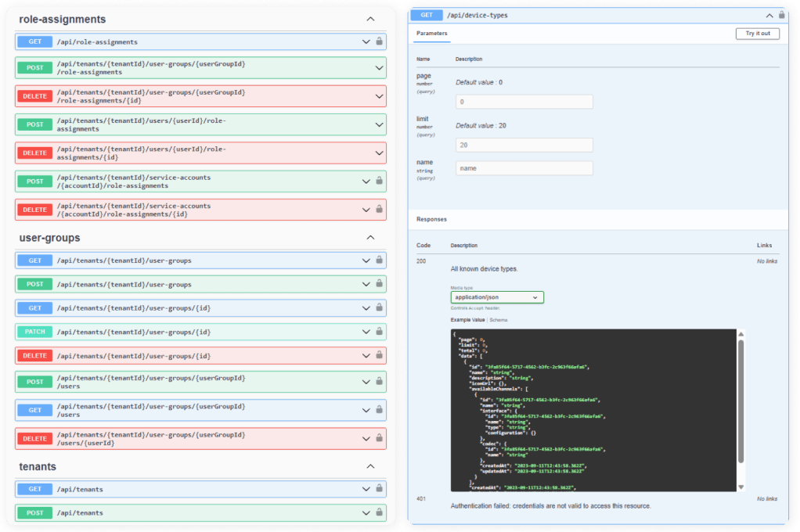This screenshot has height=532, width=800.
Task: Click the page parameter input field
Action: [x=524, y=102]
